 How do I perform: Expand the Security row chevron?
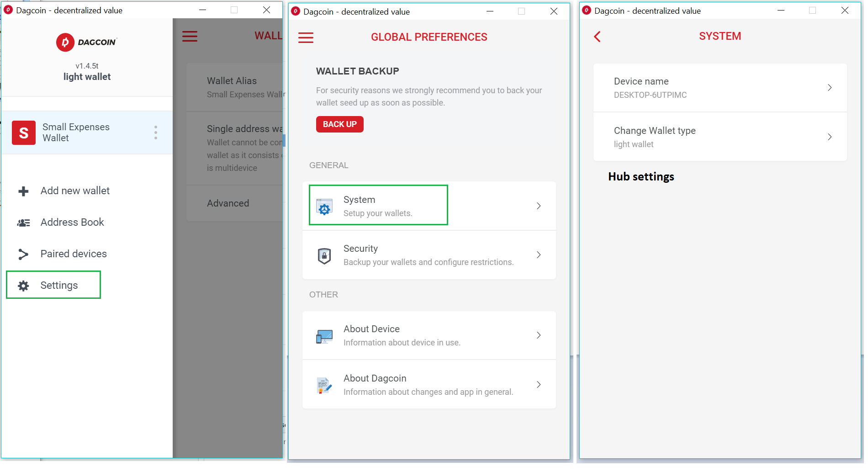coord(539,255)
